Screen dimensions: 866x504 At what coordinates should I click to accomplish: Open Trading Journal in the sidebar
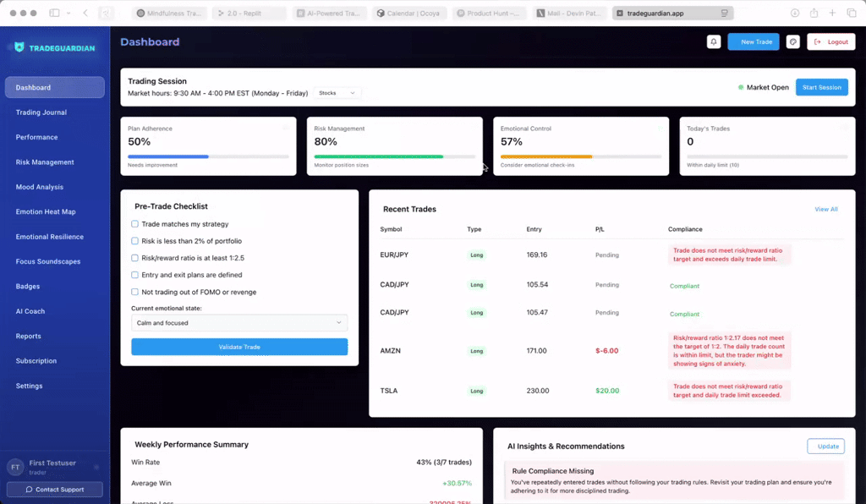coord(41,112)
